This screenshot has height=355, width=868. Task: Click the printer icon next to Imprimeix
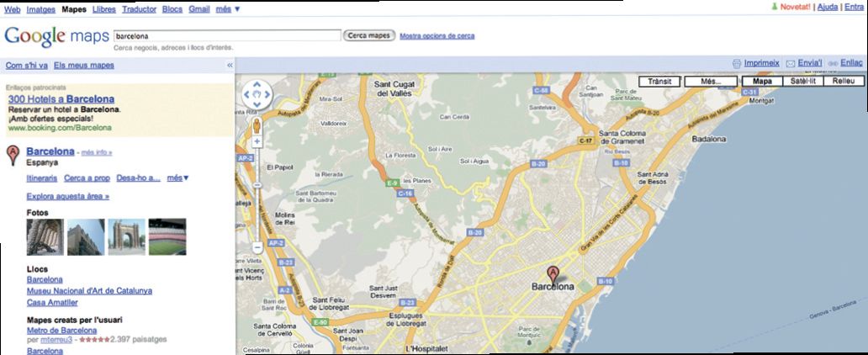[737, 64]
